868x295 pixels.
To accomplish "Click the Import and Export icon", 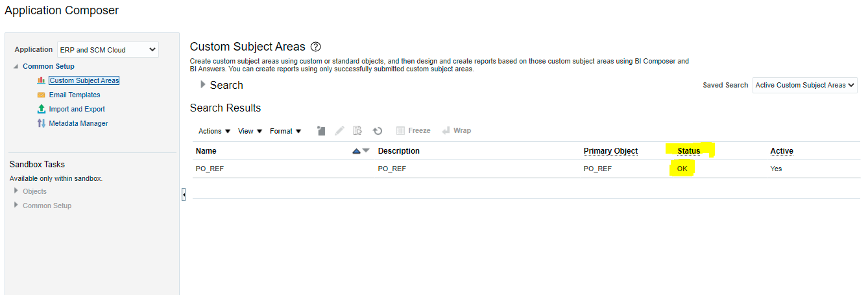I will (42, 109).
